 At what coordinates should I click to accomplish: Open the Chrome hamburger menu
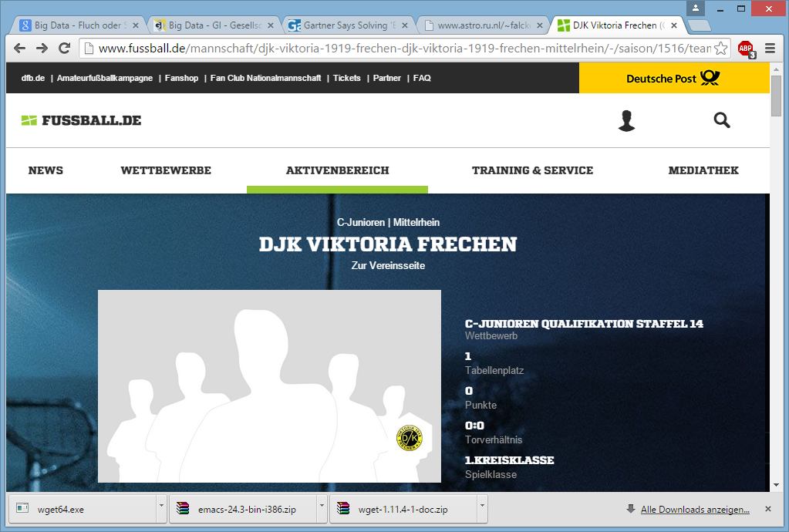point(770,49)
